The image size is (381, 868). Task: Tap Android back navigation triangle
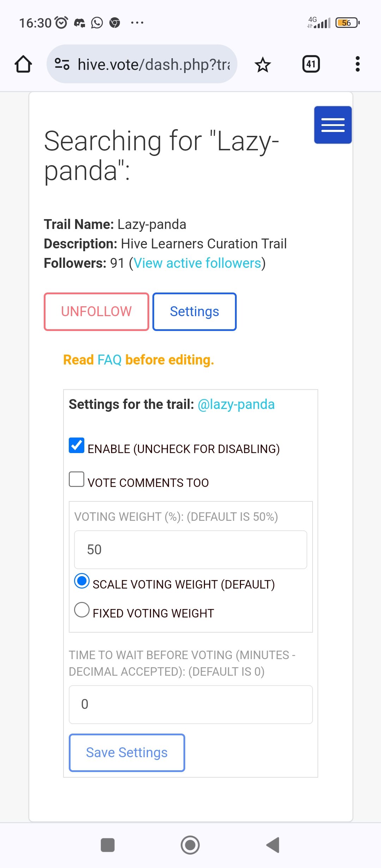pyautogui.click(x=273, y=845)
